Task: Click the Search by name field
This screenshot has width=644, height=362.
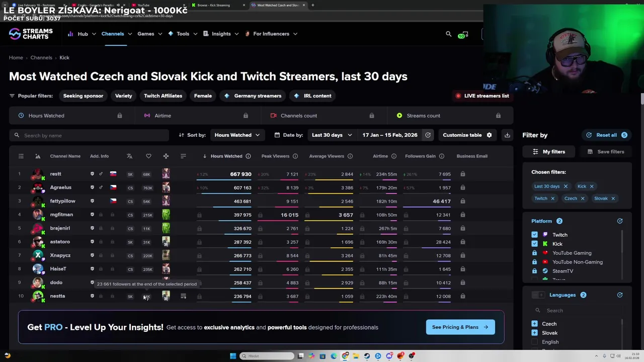Action: click(x=89, y=136)
